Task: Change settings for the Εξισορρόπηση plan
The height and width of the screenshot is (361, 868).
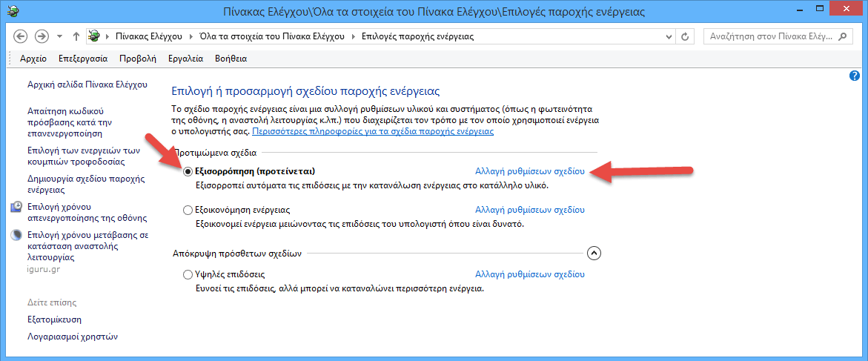Action: (x=530, y=172)
